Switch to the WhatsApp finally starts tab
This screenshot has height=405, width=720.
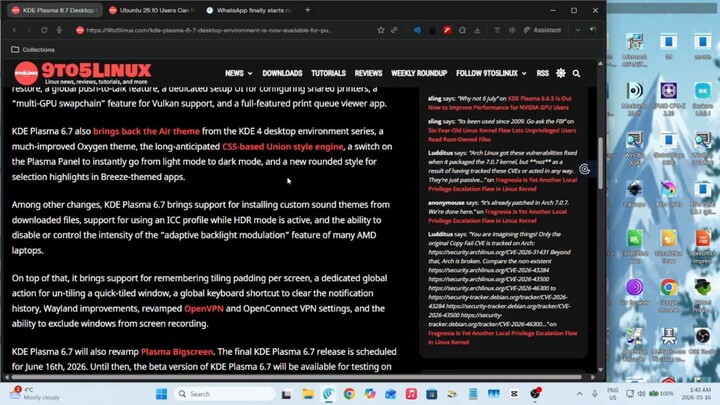(x=250, y=10)
